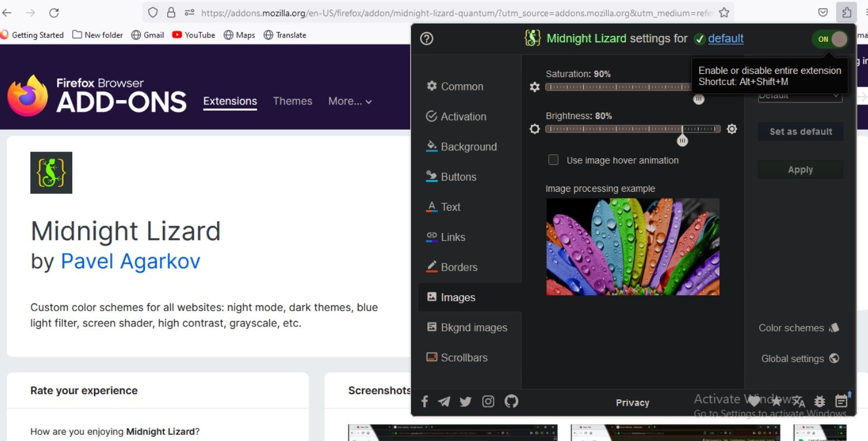The width and height of the screenshot is (868, 441).
Task: Open the Pavel Agarkov author link
Action: click(x=130, y=261)
